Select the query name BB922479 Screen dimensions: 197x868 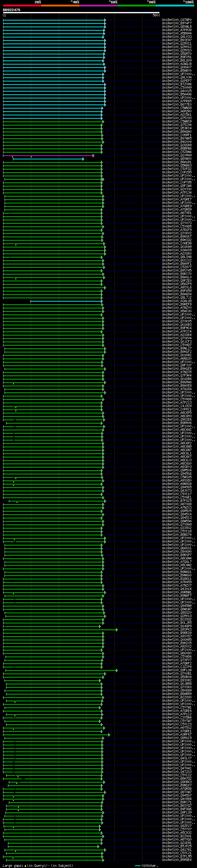point(11,10)
